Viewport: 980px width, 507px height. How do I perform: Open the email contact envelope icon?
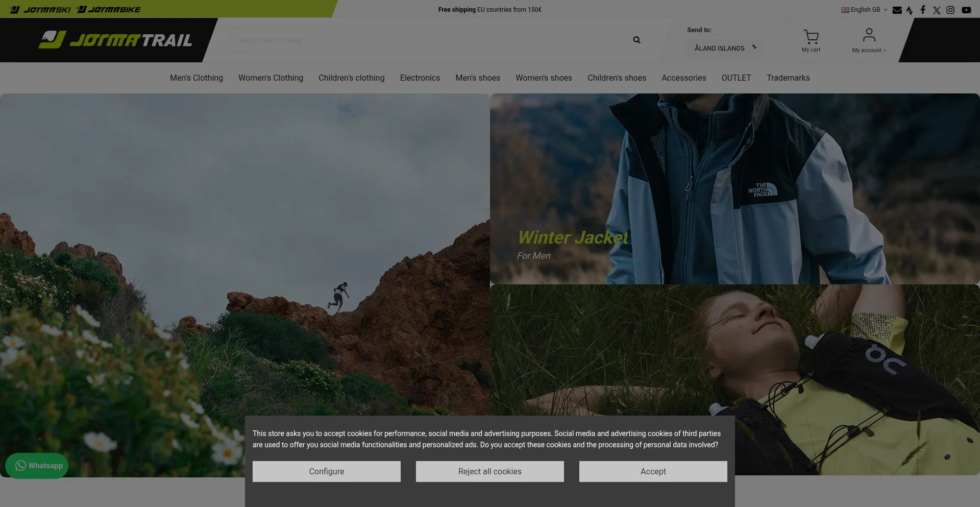coord(897,10)
